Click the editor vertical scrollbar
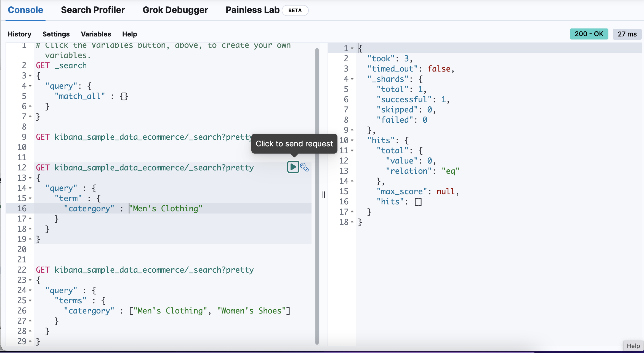Viewport: 644px width, 353px height. [317, 196]
